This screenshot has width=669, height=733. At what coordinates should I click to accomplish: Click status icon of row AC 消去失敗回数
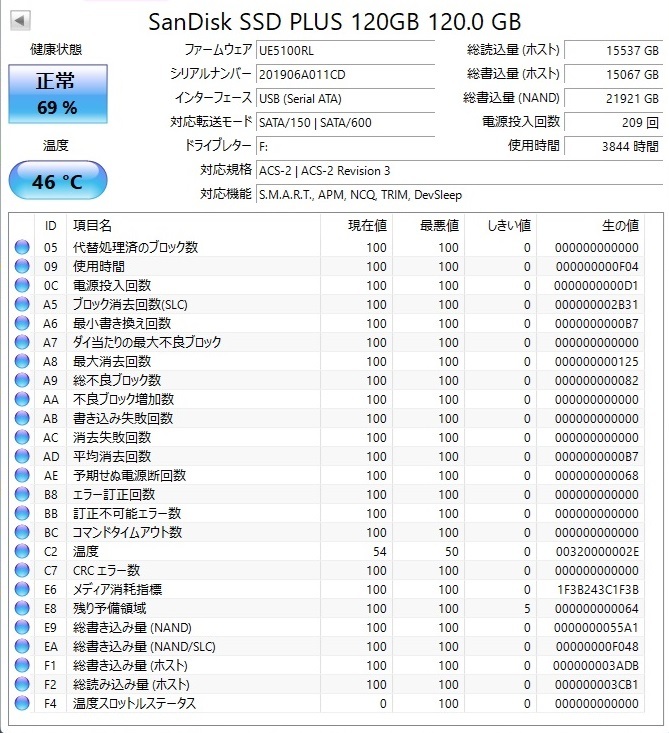point(22,437)
